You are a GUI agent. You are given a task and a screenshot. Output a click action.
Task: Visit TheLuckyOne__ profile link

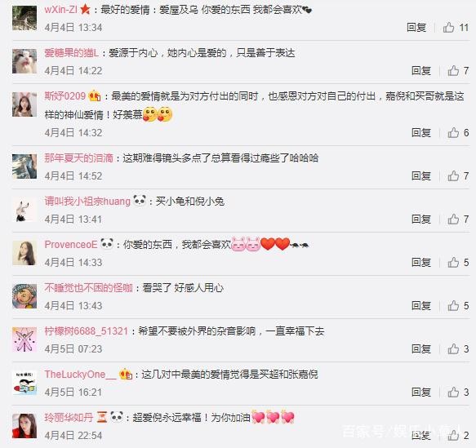81,375
